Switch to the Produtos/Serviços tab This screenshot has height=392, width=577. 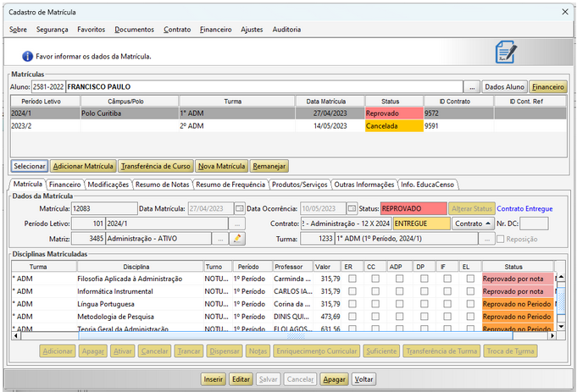(300, 185)
